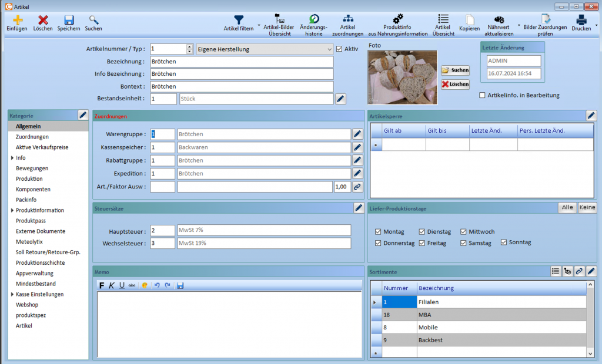Screen dimensions: 602x364
Task: Expand Produktinformation category tree item
Action: (12, 210)
